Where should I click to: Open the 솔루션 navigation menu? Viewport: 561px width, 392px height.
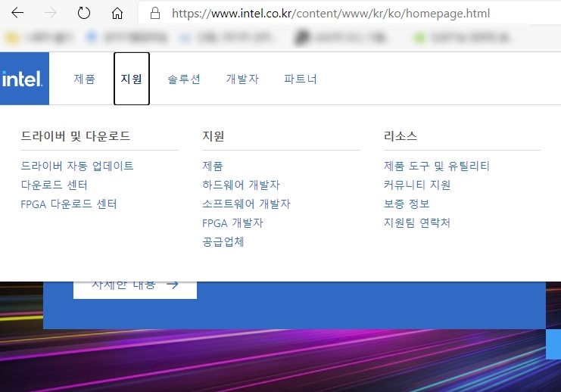click(x=184, y=79)
